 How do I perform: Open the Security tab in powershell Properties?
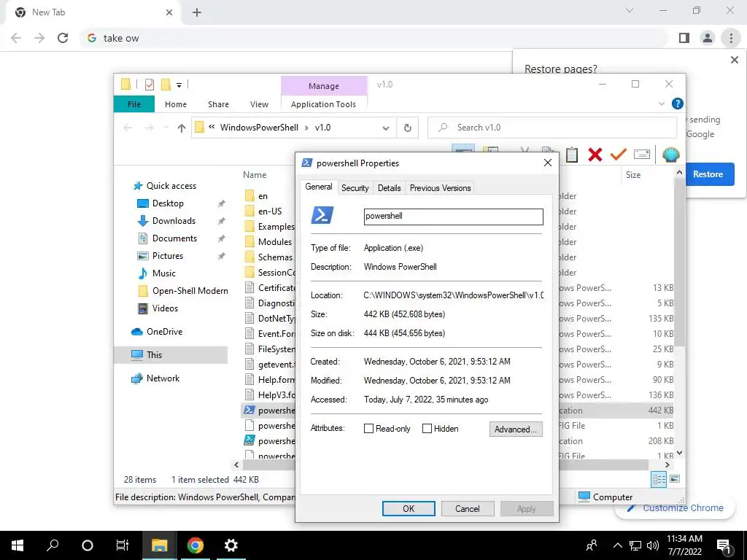click(355, 188)
